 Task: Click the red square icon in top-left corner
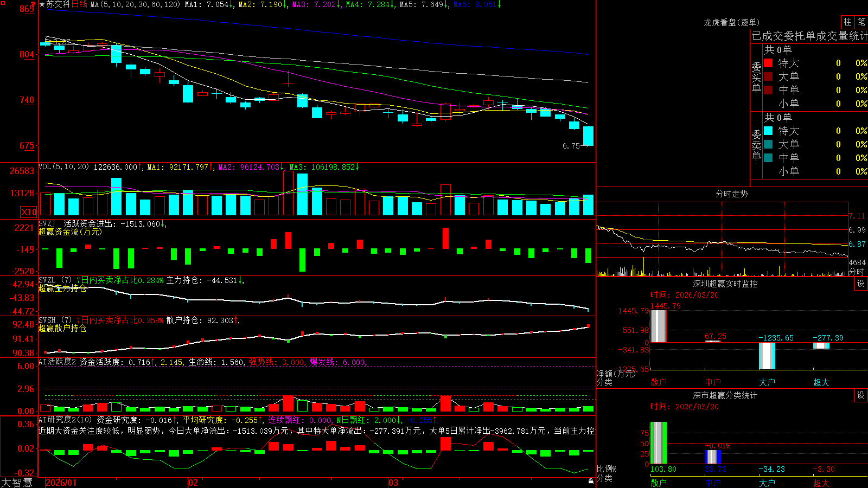coord(3,3)
